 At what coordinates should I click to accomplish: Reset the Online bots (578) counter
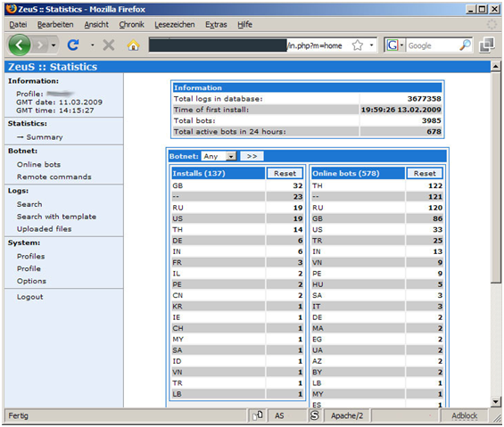[x=425, y=174]
